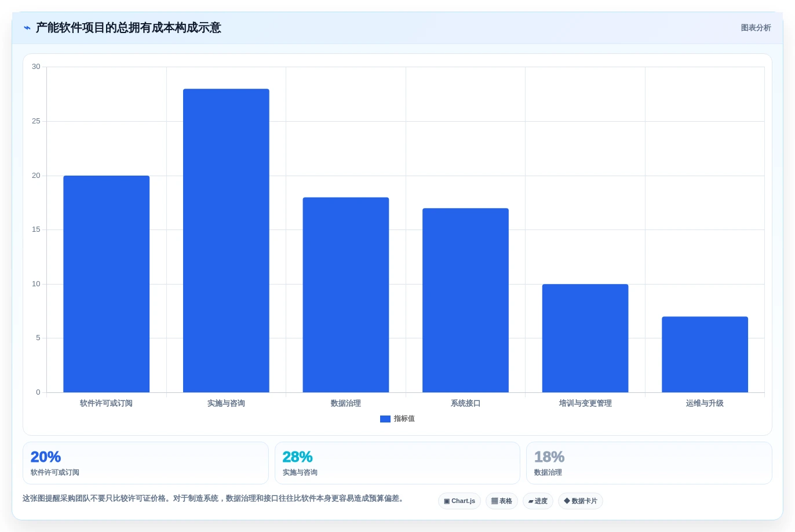Screen dimensions: 795x532
Task: Open the 28% 实施与咨询 stat card
Action: tap(397, 463)
